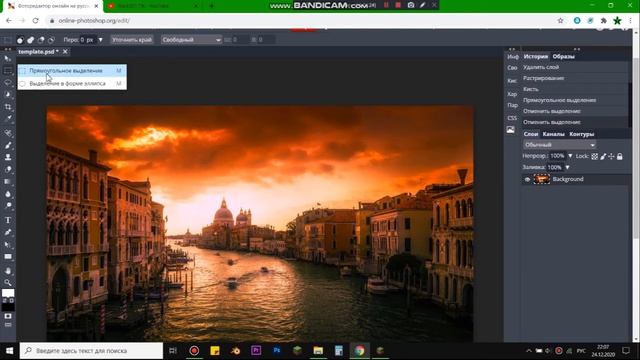The width and height of the screenshot is (640, 360).
Task: Select the Hand tool
Action: 8,271
